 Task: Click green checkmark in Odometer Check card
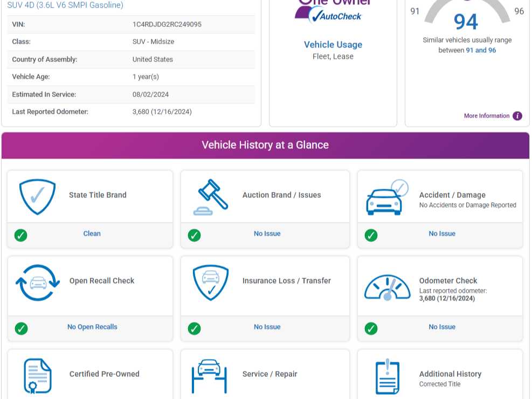point(371,328)
